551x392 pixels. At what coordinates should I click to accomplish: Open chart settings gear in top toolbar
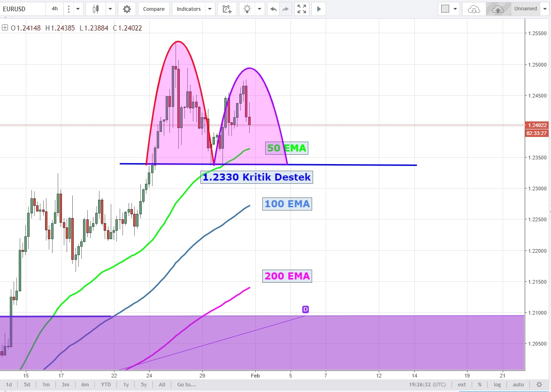pyautogui.click(x=127, y=9)
